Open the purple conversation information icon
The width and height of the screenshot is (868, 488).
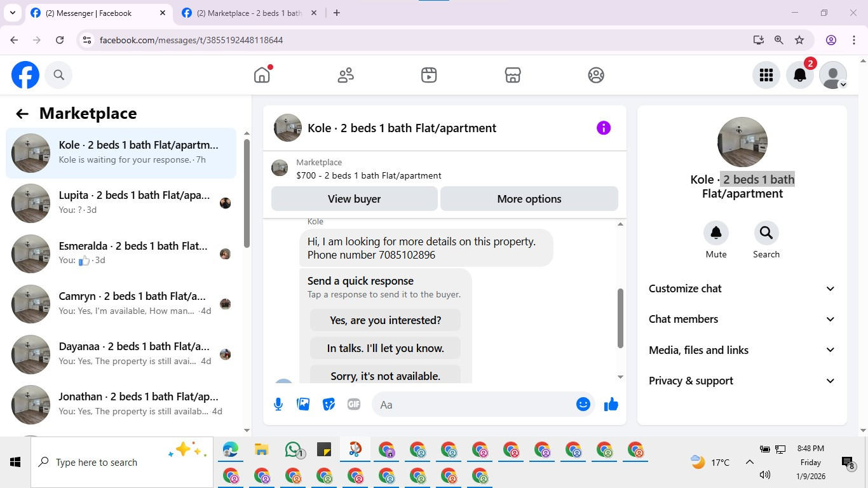click(604, 128)
